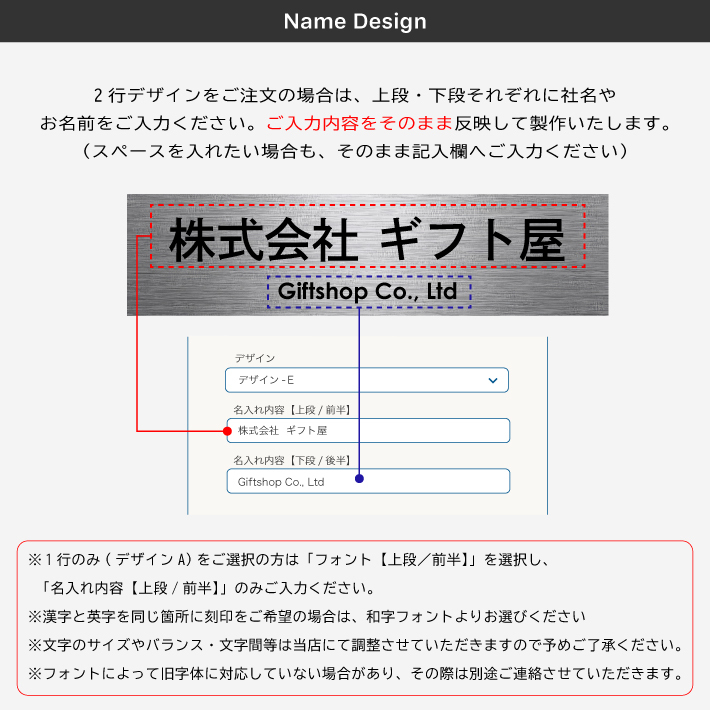The width and height of the screenshot is (710, 710).
Task: Click the 株式会社 ギフト屋 nameplate text
Action: coord(367,240)
